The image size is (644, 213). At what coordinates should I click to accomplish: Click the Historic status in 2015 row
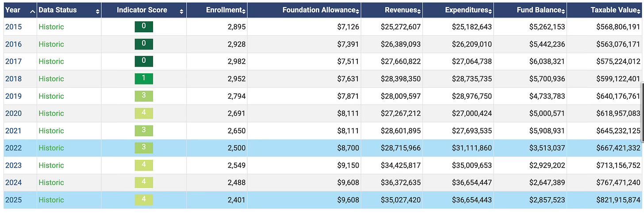pyautogui.click(x=51, y=27)
